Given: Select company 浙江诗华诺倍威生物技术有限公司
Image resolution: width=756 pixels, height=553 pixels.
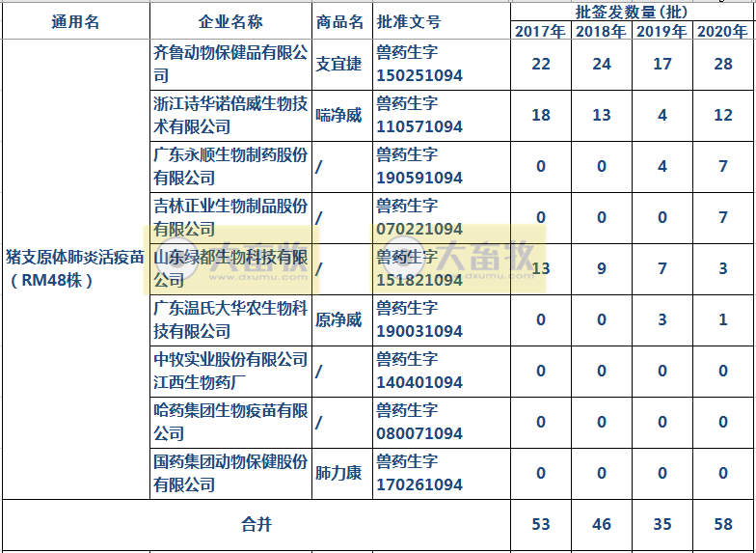Looking at the screenshot, I should pyautogui.click(x=231, y=116).
